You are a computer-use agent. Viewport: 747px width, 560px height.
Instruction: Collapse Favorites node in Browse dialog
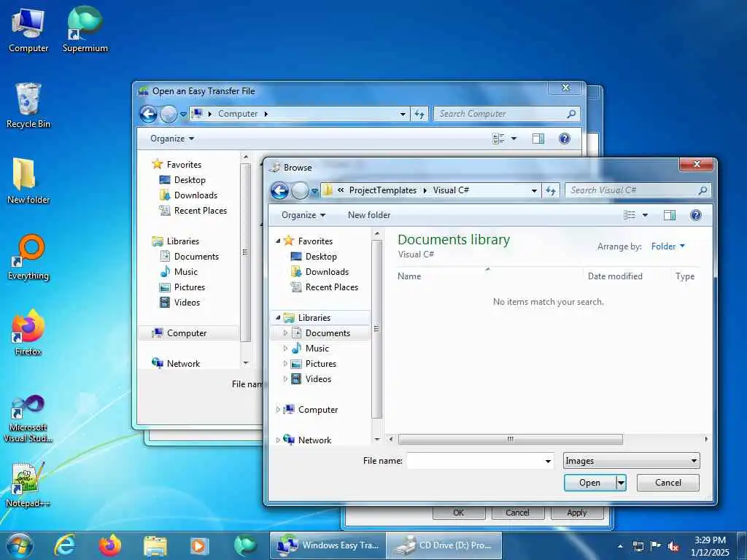[278, 241]
